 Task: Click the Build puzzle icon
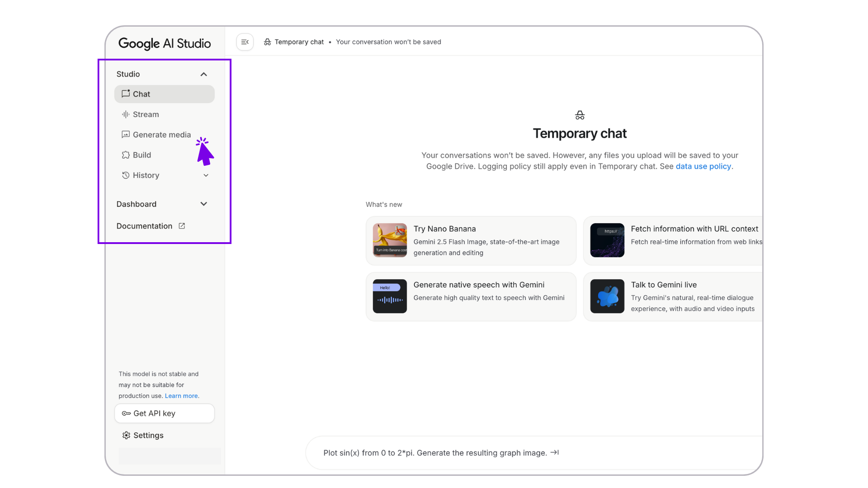126,155
